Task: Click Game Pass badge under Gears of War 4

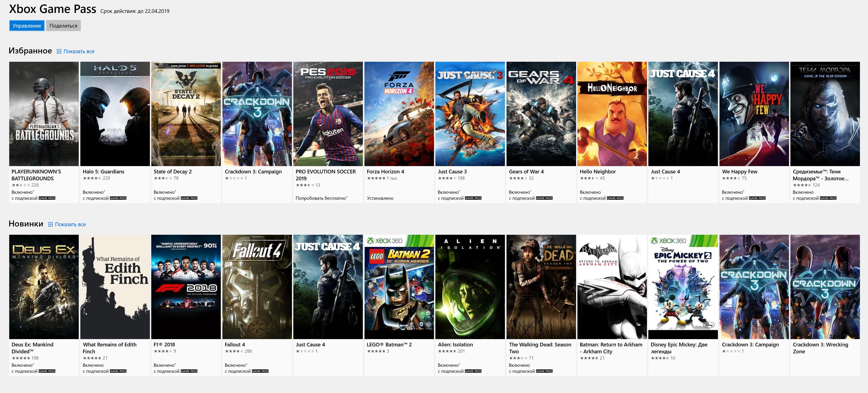Action: (544, 198)
